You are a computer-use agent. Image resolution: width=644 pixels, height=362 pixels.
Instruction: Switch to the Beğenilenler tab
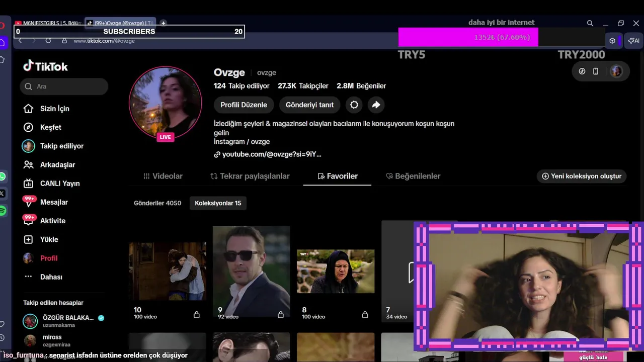point(413,176)
